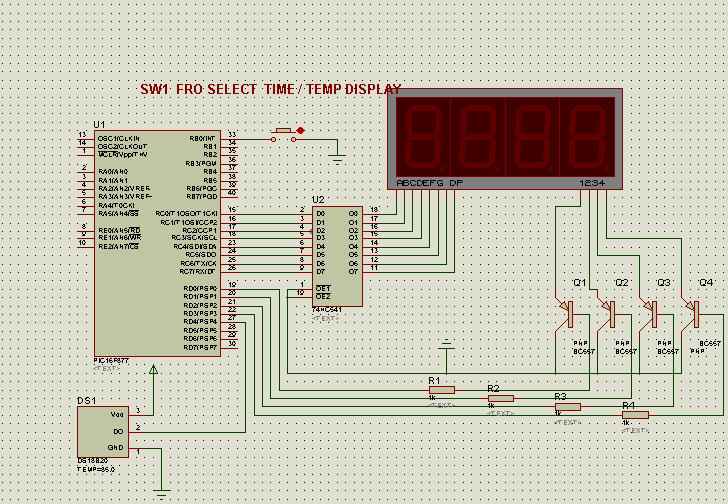Select the power terminal arrow below U1
728x504 pixels.
pos(153,370)
